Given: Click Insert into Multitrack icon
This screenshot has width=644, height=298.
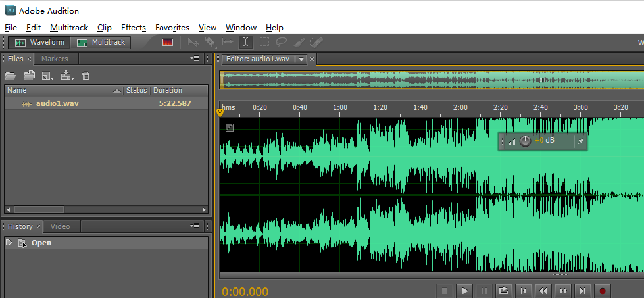Looking at the screenshot, I should click(x=67, y=76).
